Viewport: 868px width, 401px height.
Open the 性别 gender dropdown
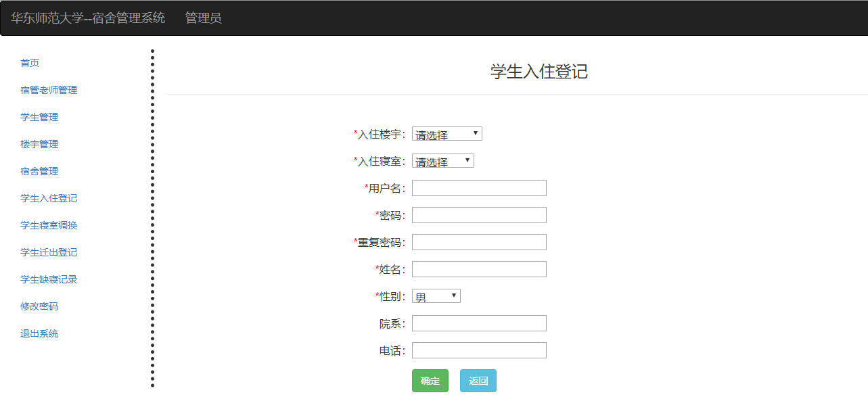coord(436,296)
